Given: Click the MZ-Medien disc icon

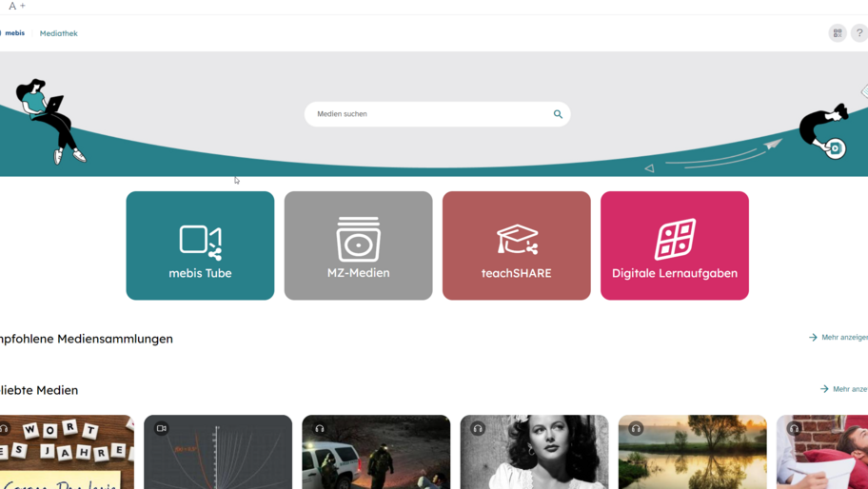Looking at the screenshot, I should [x=358, y=239].
